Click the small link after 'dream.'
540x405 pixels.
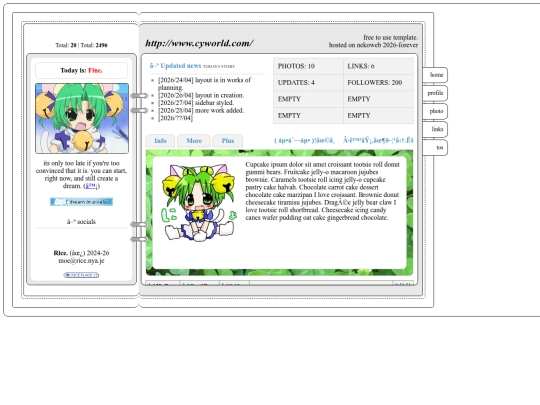(x=91, y=186)
